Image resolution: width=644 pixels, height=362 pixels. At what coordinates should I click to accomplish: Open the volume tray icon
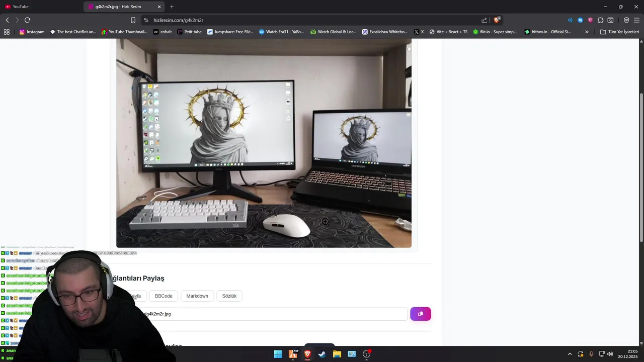(x=610, y=354)
